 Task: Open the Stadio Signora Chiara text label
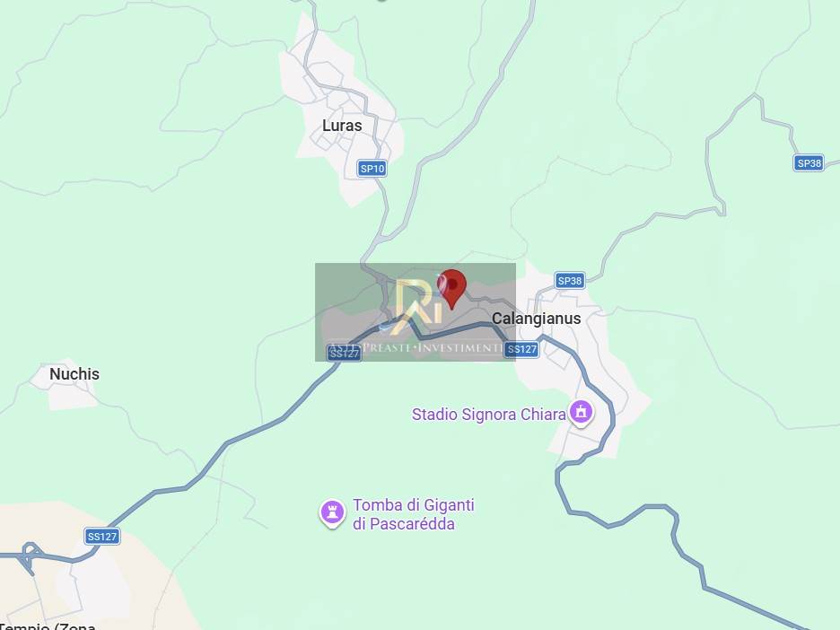click(488, 414)
